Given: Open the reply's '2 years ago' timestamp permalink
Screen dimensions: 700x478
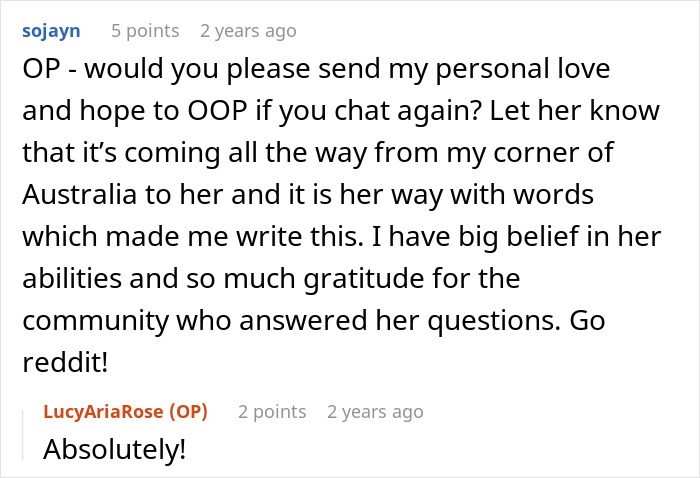Looking at the screenshot, I should pos(375,412).
